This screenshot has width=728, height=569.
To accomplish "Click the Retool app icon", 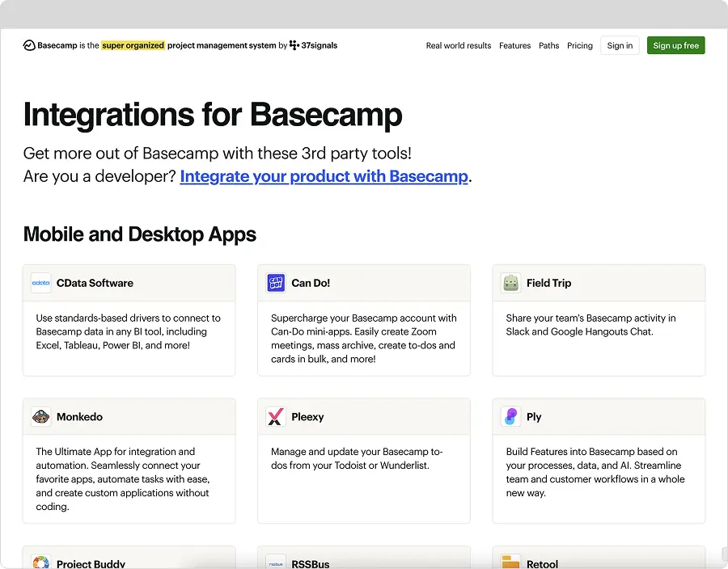I will pyautogui.click(x=510, y=562).
